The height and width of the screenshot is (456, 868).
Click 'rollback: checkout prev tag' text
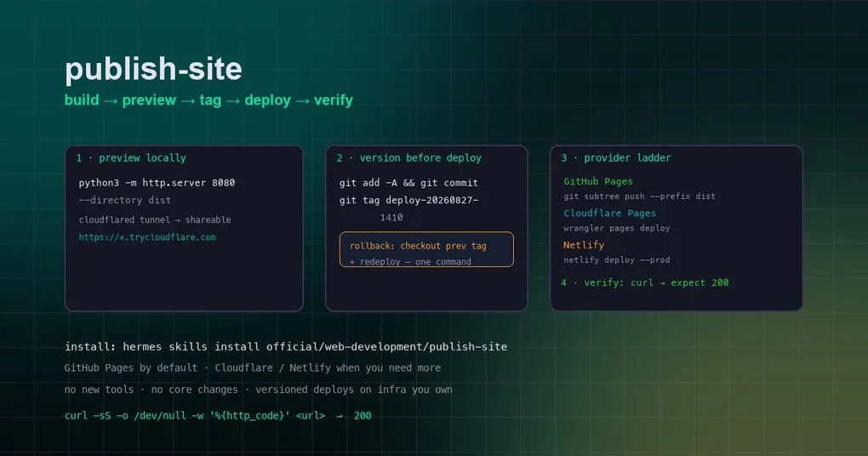[418, 246]
